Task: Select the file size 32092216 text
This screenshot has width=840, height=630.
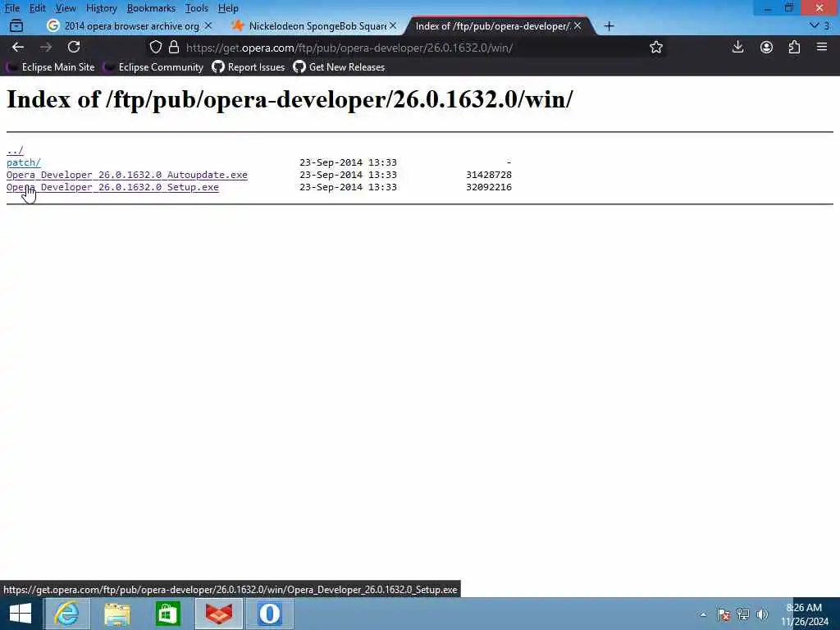Action: pos(489,187)
